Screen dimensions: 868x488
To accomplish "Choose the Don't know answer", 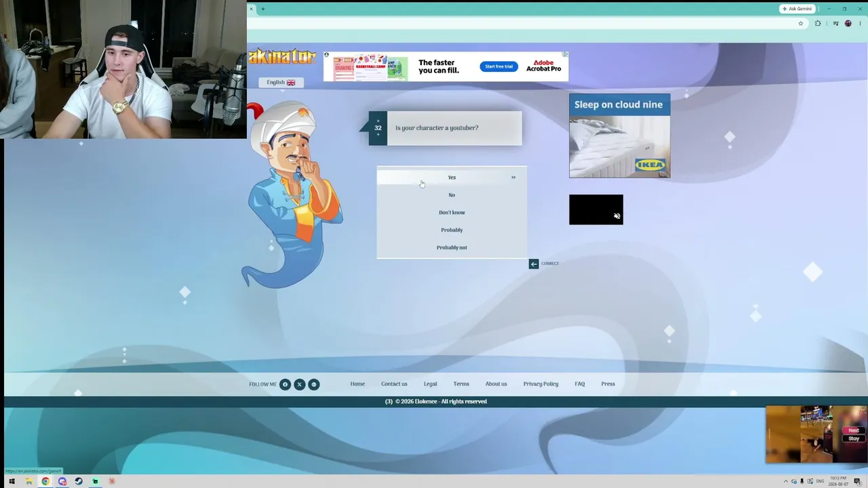I will [452, 213].
